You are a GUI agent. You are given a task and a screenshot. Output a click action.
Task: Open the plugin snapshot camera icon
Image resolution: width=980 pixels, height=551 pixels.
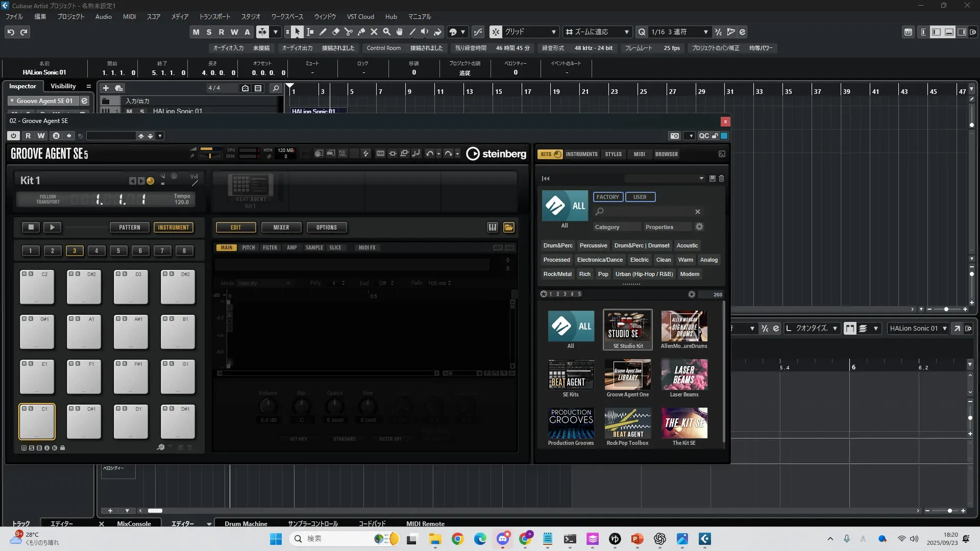pyautogui.click(x=675, y=136)
